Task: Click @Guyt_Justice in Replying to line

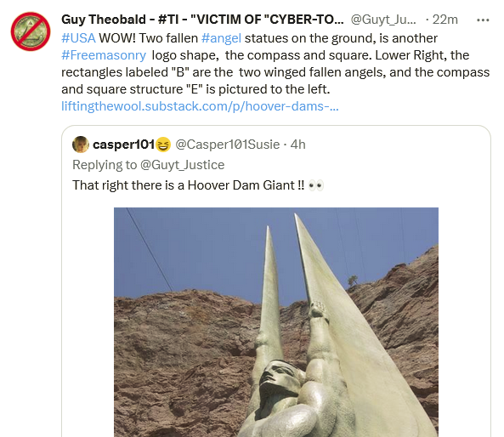Action: [x=182, y=165]
